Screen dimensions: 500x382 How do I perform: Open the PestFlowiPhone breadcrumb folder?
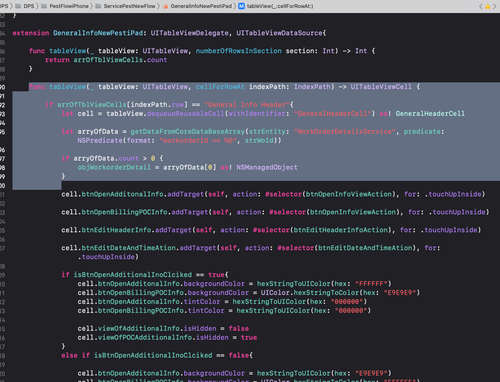point(65,6)
